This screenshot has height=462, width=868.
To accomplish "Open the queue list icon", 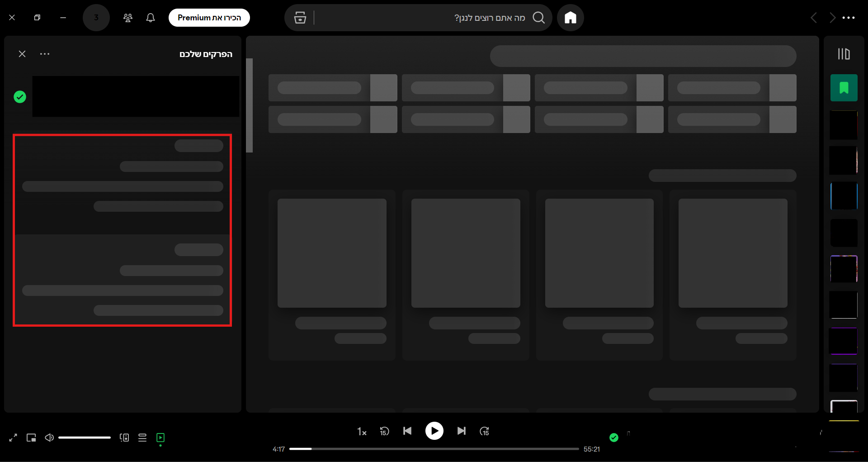I will pyautogui.click(x=142, y=438).
